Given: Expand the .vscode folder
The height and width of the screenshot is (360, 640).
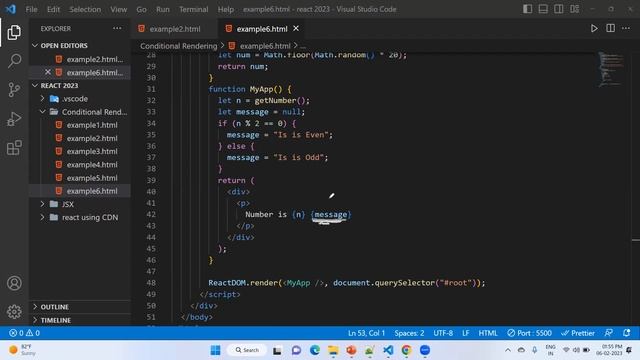Looking at the screenshot, I should click(x=75, y=99).
